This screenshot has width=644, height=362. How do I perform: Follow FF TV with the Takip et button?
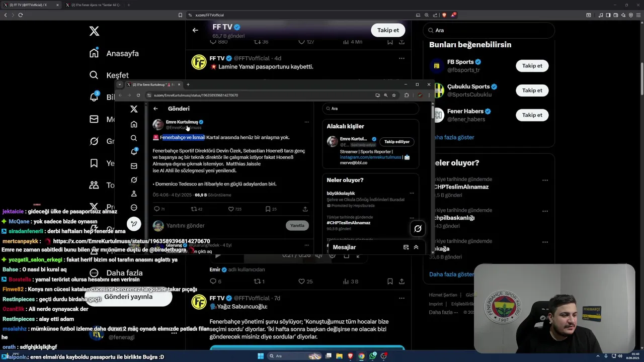click(x=388, y=30)
